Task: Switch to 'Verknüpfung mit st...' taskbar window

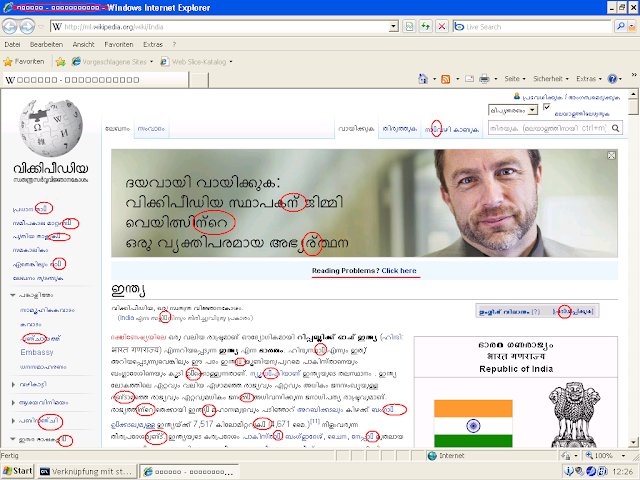Action: point(87,471)
